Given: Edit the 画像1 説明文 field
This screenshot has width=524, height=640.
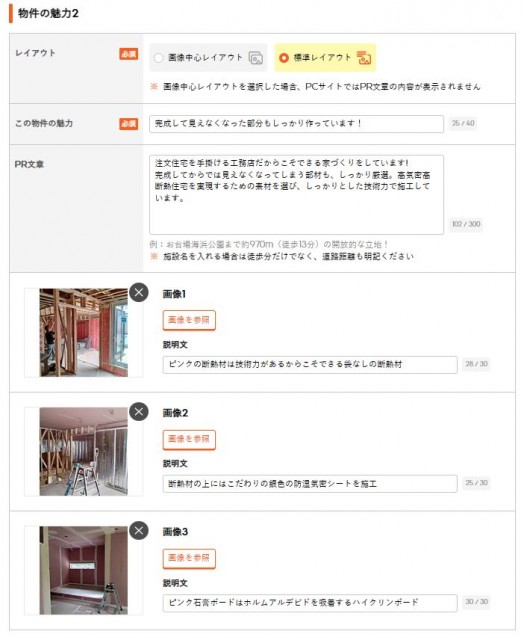Looking at the screenshot, I should pyautogui.click(x=310, y=364).
